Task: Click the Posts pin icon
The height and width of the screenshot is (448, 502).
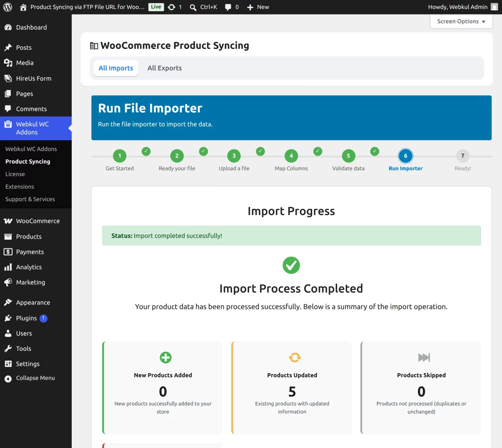Action: (8, 48)
